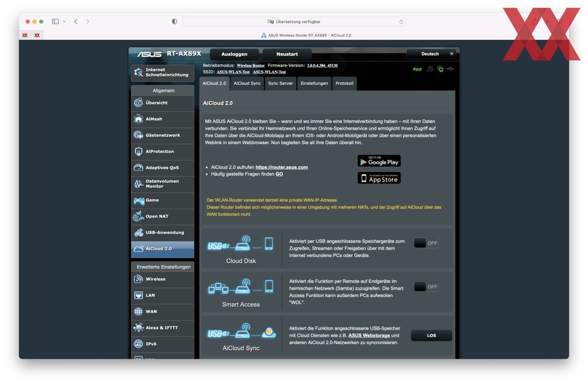The image size is (588, 384).
Task: Click the AiCloud Sync diagram graphic
Action: pyautogui.click(x=242, y=331)
